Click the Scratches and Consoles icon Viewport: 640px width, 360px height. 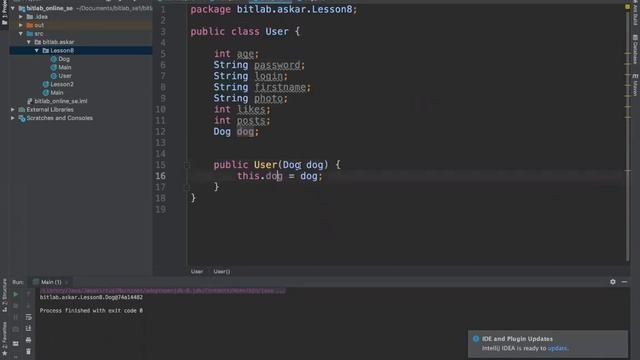coord(22,118)
